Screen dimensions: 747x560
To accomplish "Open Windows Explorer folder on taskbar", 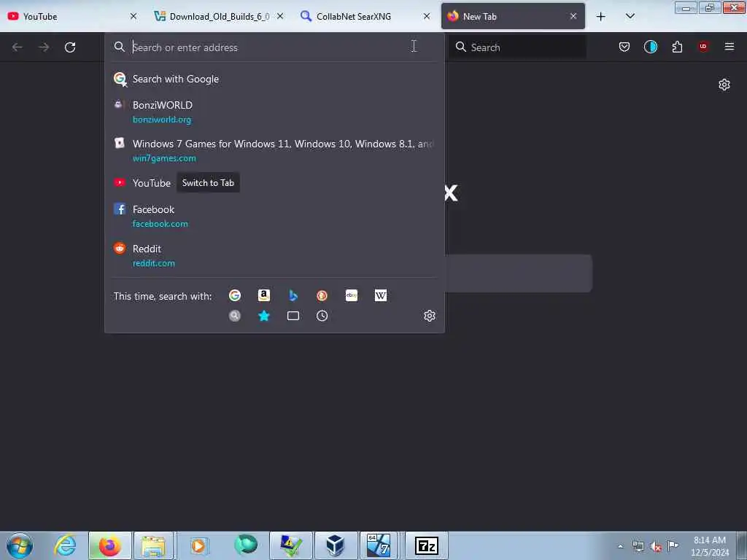I will (153, 545).
